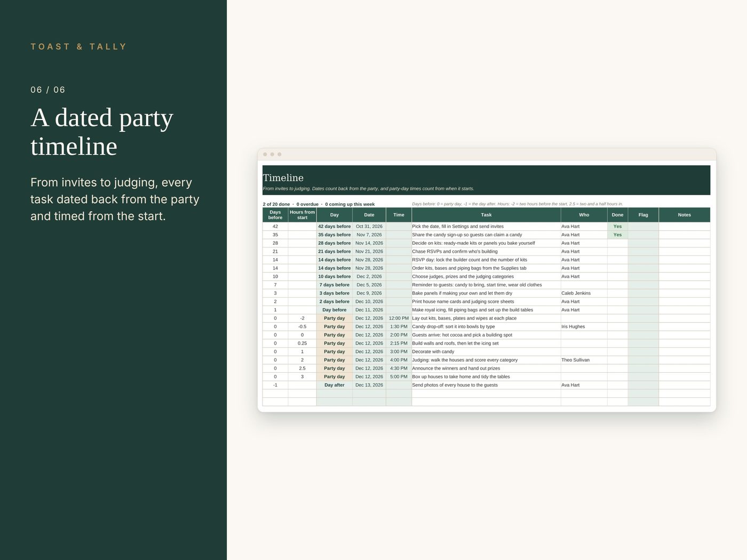Click the "Done" column header

(x=617, y=215)
